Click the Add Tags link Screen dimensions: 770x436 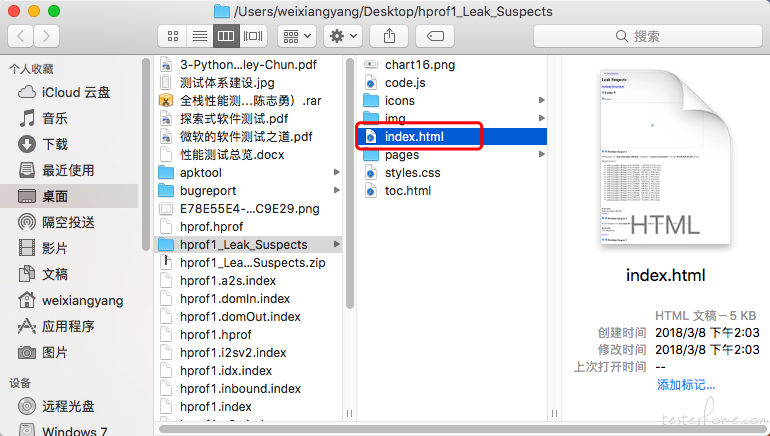point(685,385)
